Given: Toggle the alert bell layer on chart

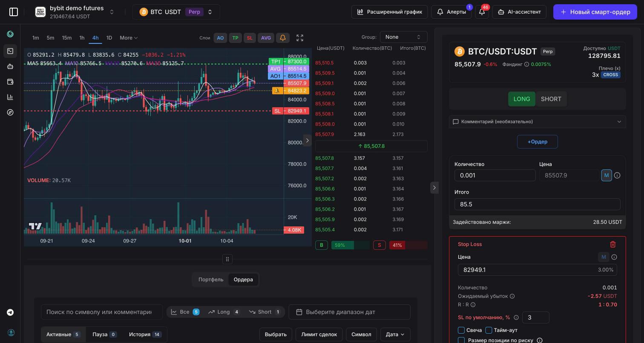Looking at the screenshot, I should (283, 38).
